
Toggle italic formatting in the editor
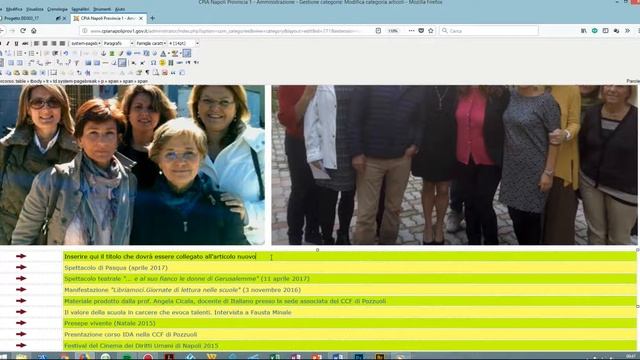coord(8,43)
